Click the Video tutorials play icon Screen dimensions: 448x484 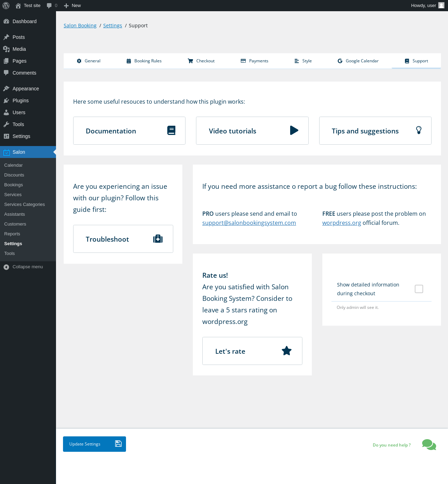tap(294, 131)
